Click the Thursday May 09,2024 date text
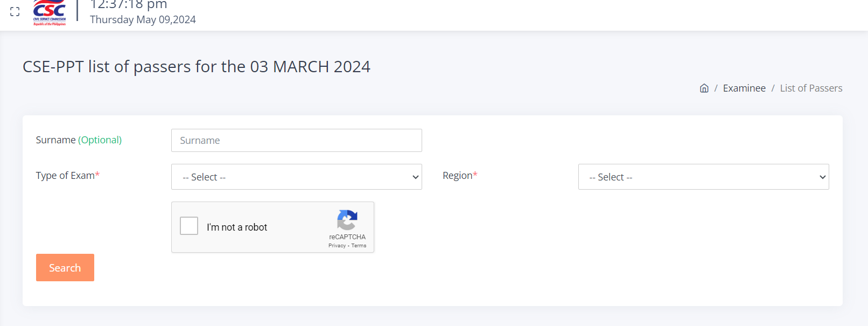Viewport: 868px width, 326px height. 143,20
